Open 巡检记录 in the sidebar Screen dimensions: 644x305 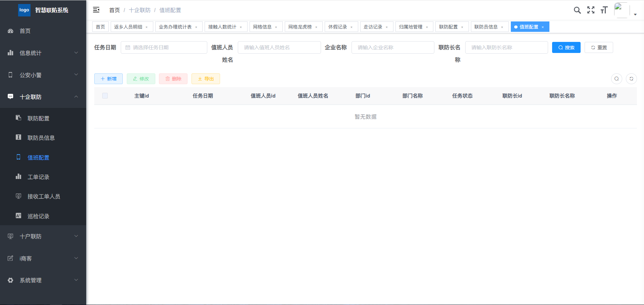(43, 216)
